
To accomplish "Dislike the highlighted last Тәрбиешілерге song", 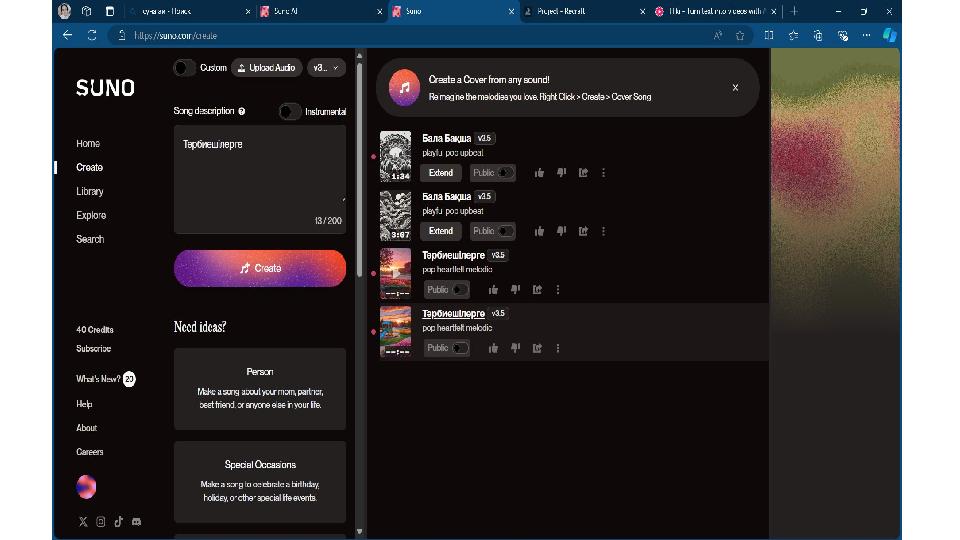I will click(516, 348).
